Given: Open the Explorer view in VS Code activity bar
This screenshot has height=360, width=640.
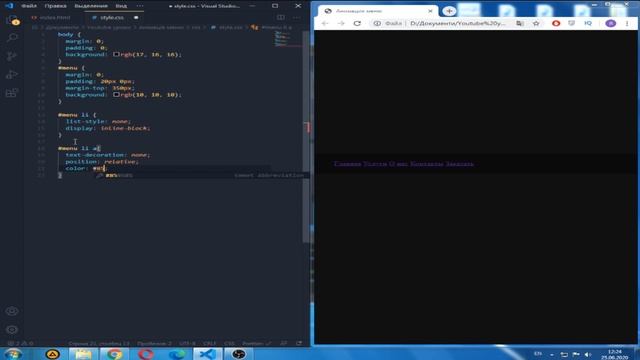Looking at the screenshot, I should pyautogui.click(x=12, y=20).
